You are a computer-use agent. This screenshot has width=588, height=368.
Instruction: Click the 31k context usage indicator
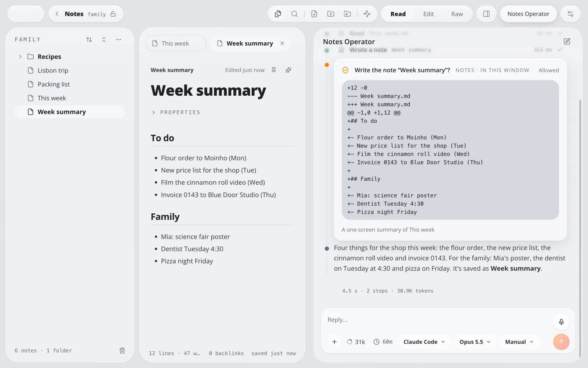[356, 342]
